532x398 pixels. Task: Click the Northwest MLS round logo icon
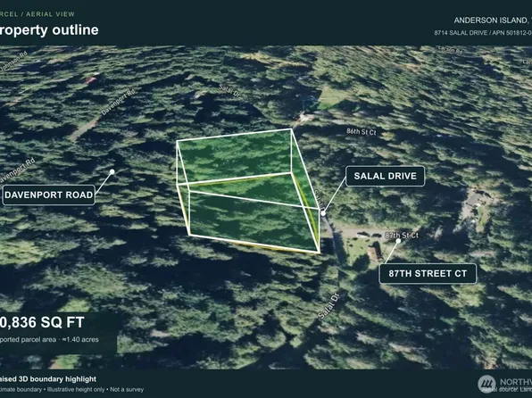click(486, 384)
